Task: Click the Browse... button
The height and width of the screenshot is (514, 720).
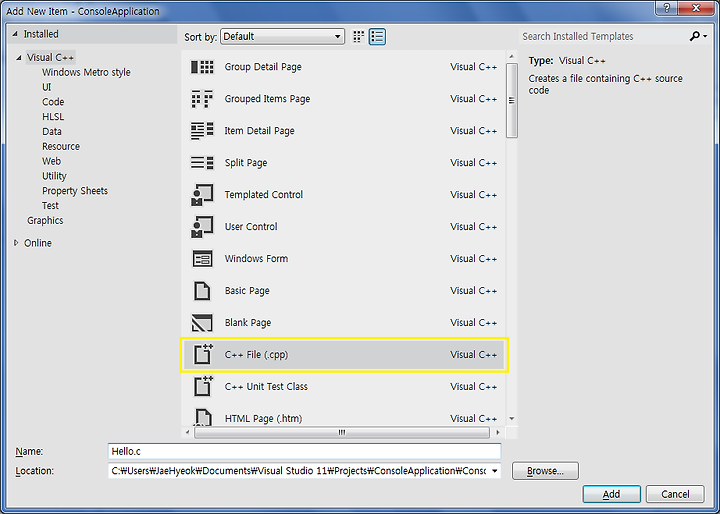Action: (x=546, y=471)
